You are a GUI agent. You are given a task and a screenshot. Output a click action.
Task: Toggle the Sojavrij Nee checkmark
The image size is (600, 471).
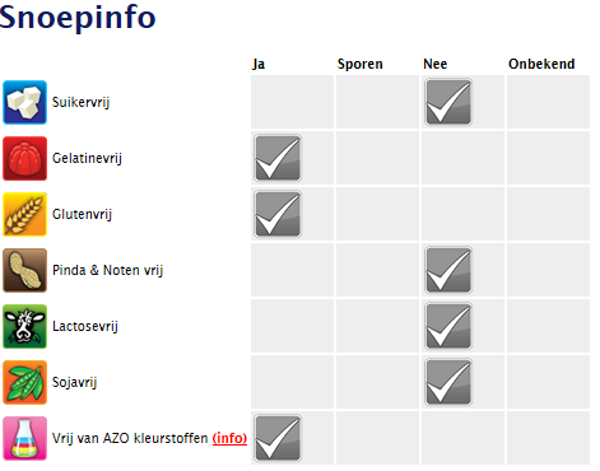click(x=448, y=382)
